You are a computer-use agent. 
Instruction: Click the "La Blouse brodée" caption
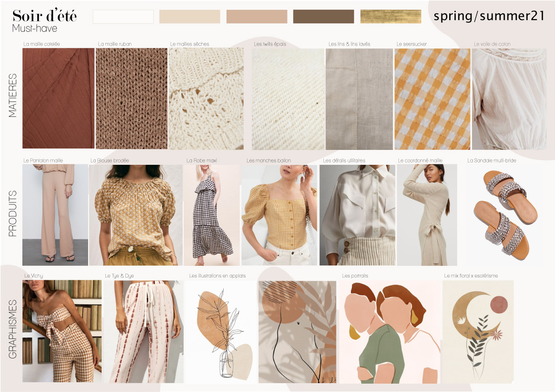(110, 161)
